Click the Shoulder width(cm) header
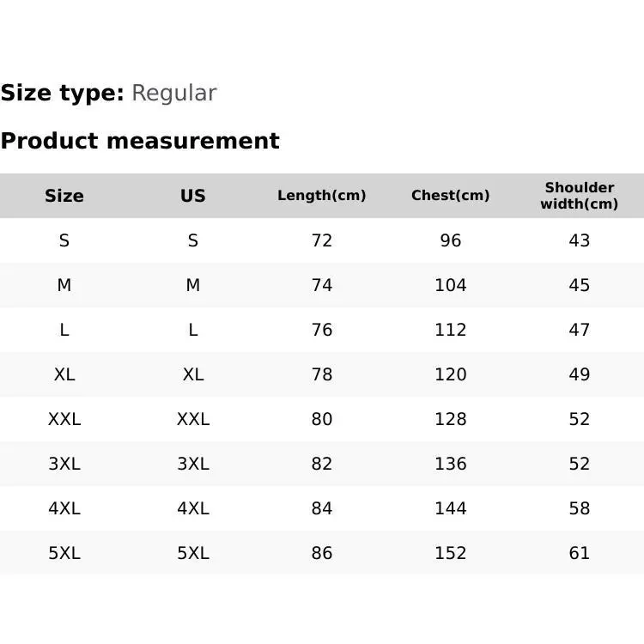The width and height of the screenshot is (644, 644). 580,196
